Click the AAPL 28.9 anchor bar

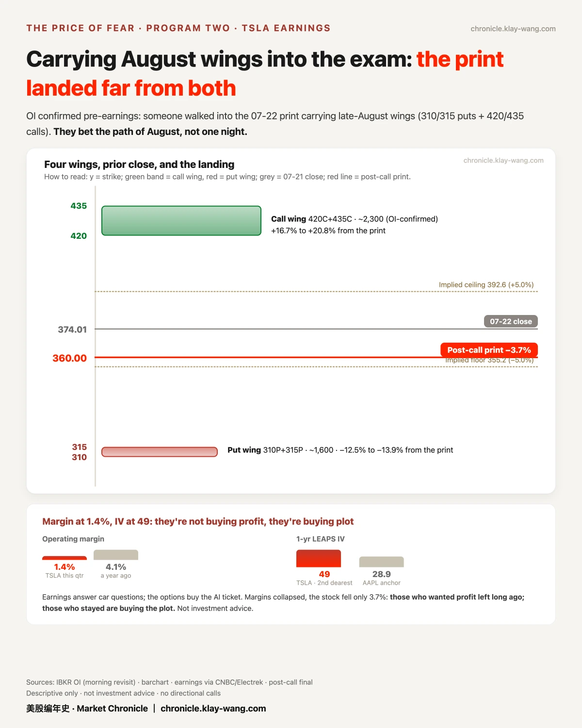(382, 562)
